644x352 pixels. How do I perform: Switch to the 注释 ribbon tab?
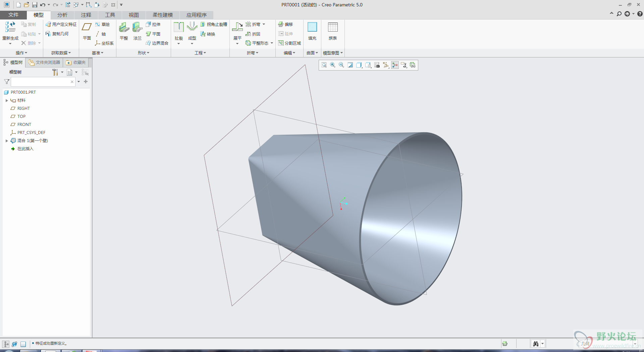(86, 15)
